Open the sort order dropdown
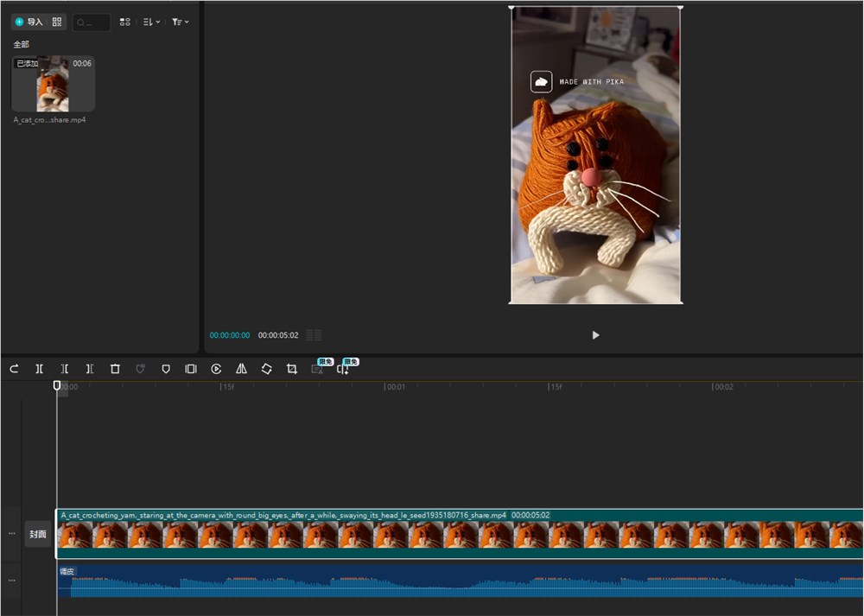The height and width of the screenshot is (616, 864). pos(151,22)
